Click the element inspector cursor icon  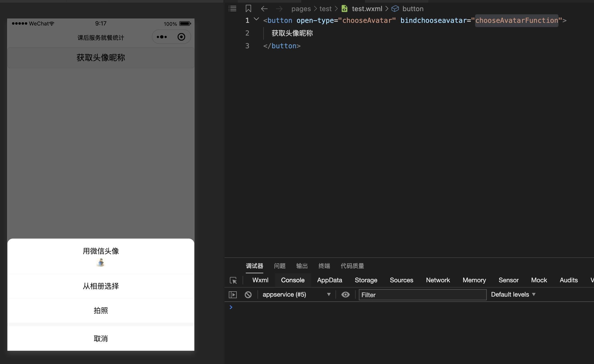pos(233,280)
